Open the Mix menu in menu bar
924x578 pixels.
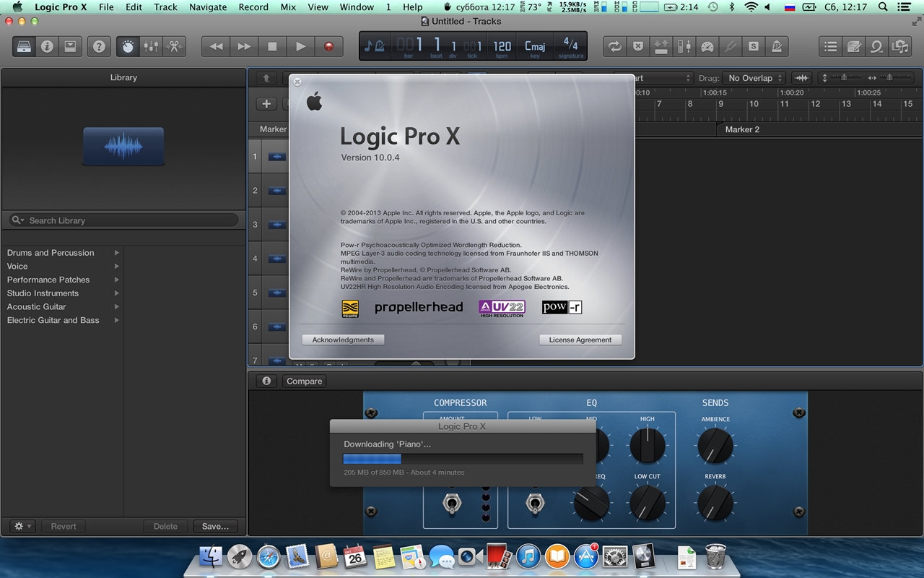coord(288,7)
